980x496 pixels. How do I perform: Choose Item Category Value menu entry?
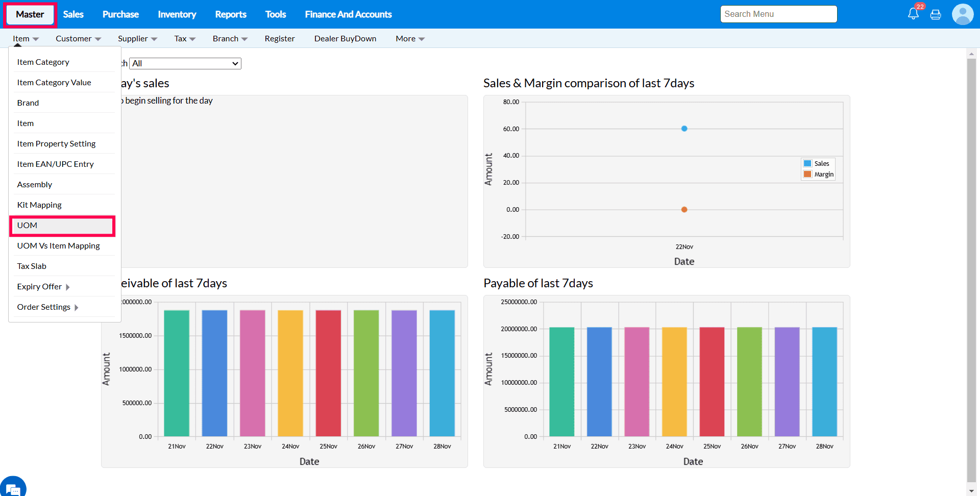pos(54,83)
